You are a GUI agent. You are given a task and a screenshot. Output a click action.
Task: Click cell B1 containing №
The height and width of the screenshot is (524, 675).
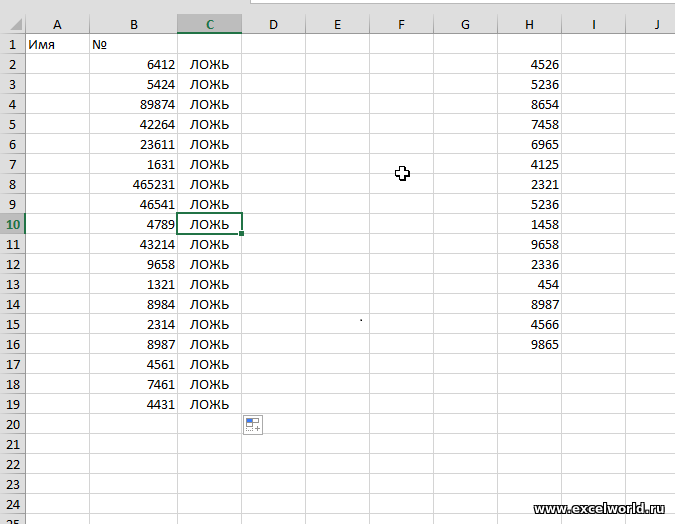(133, 44)
